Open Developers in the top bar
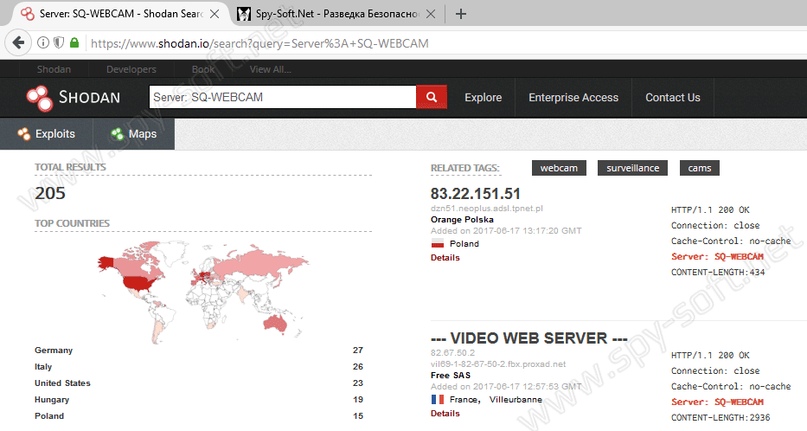 pos(131,69)
